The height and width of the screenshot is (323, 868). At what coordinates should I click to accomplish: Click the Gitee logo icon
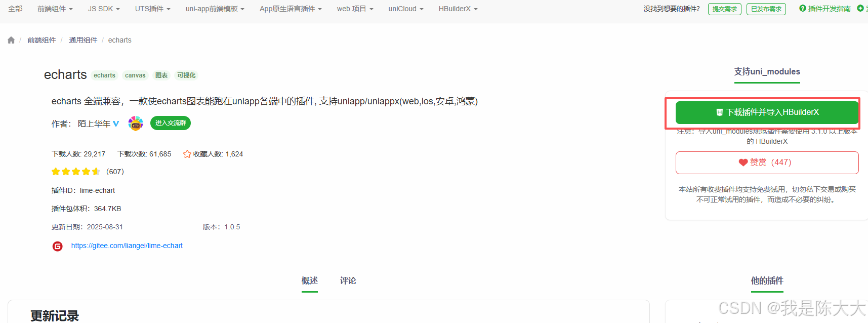point(58,246)
